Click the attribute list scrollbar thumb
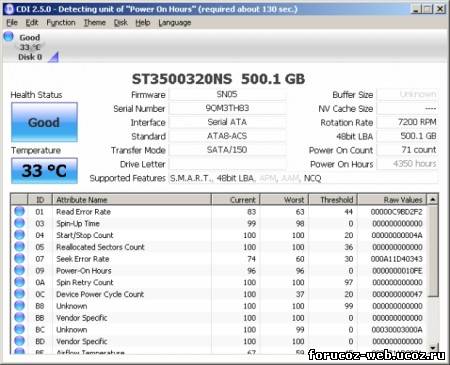The height and width of the screenshot is (365, 450). tap(433, 251)
